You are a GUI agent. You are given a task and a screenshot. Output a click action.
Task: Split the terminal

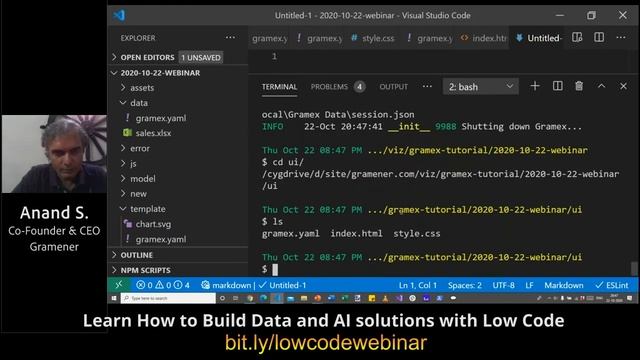pos(558,86)
